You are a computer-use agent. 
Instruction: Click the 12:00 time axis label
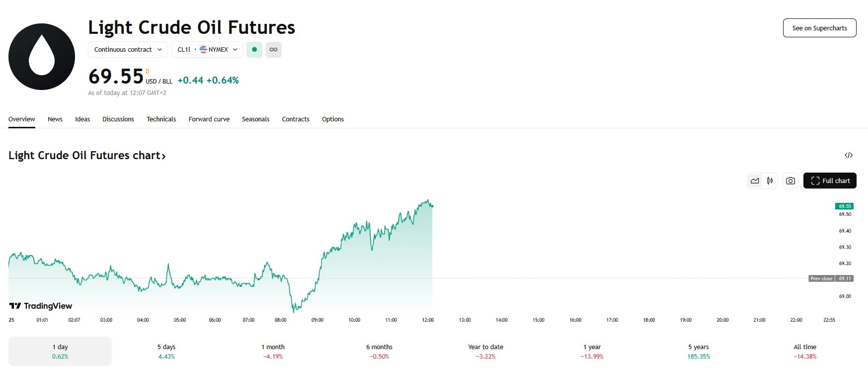[x=428, y=320]
